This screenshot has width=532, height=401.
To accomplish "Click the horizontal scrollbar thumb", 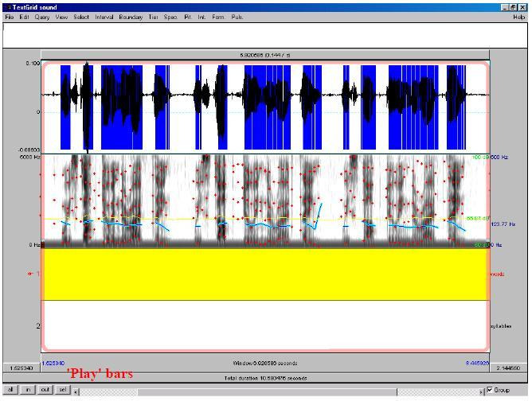I will [267, 391].
